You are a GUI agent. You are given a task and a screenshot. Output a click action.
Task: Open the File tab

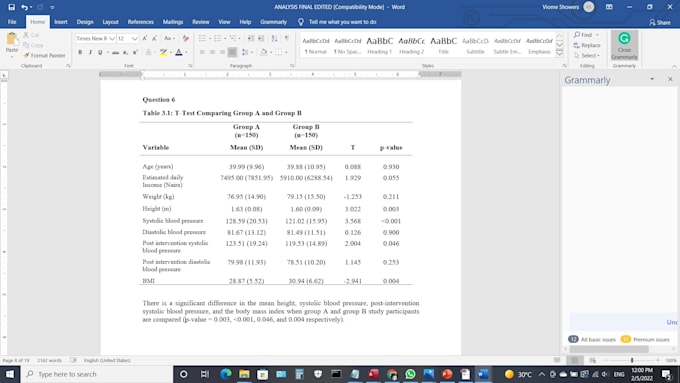point(12,22)
